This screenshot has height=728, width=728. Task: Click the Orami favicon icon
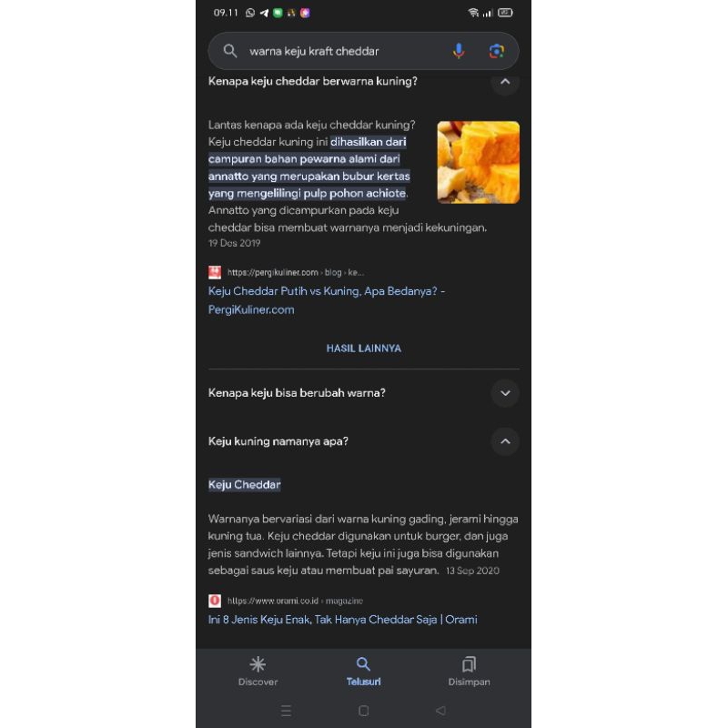[x=215, y=601]
